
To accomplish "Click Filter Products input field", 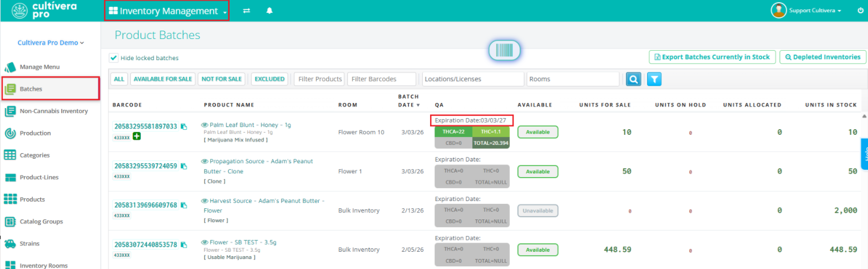I will pyautogui.click(x=319, y=79).
